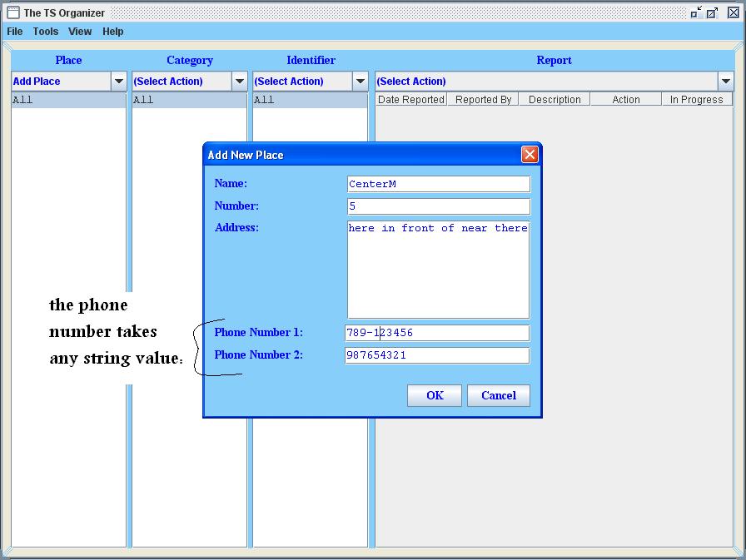Close the Add New Place dialog
The image size is (746, 560).
(x=530, y=155)
